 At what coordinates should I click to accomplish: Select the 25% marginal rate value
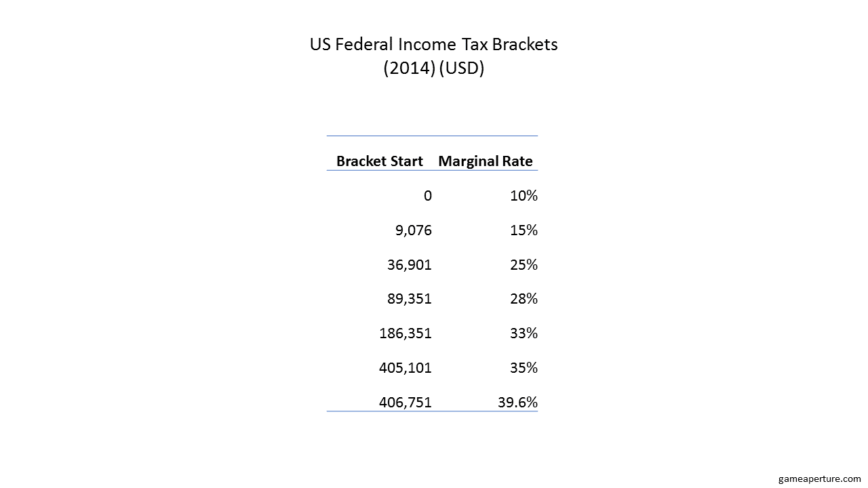pyautogui.click(x=524, y=265)
